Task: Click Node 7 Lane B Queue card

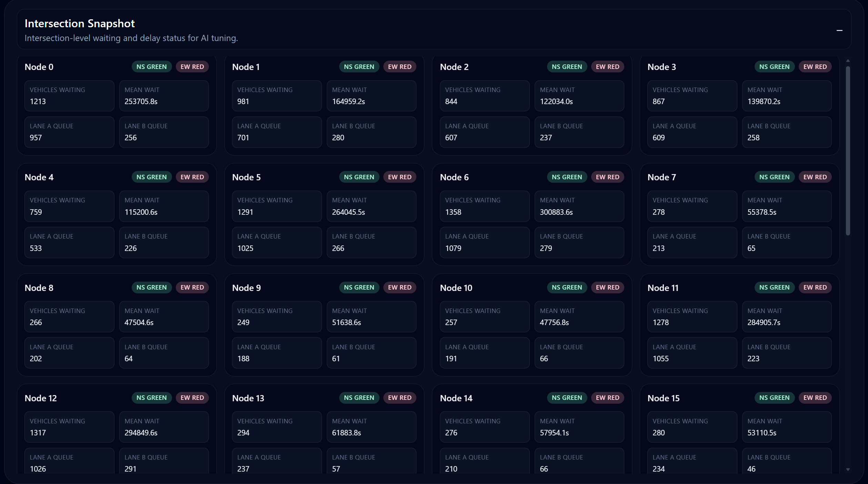Action: point(787,242)
